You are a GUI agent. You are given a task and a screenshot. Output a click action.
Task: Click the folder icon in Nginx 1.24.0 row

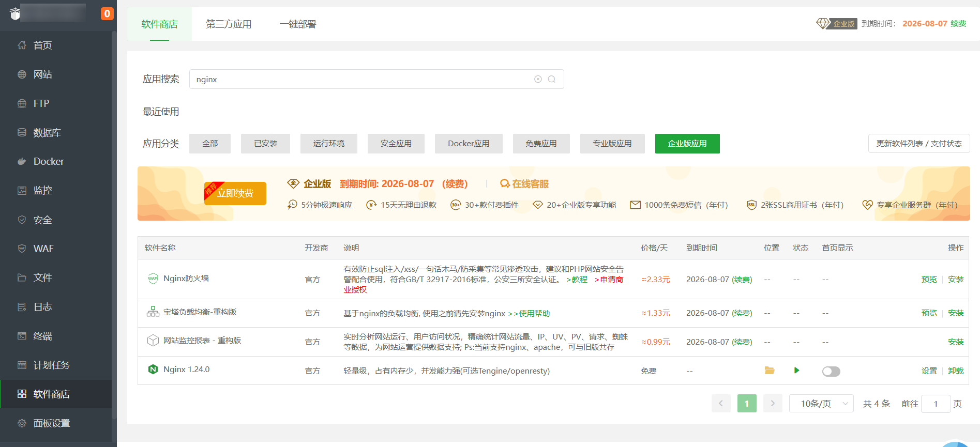click(769, 371)
